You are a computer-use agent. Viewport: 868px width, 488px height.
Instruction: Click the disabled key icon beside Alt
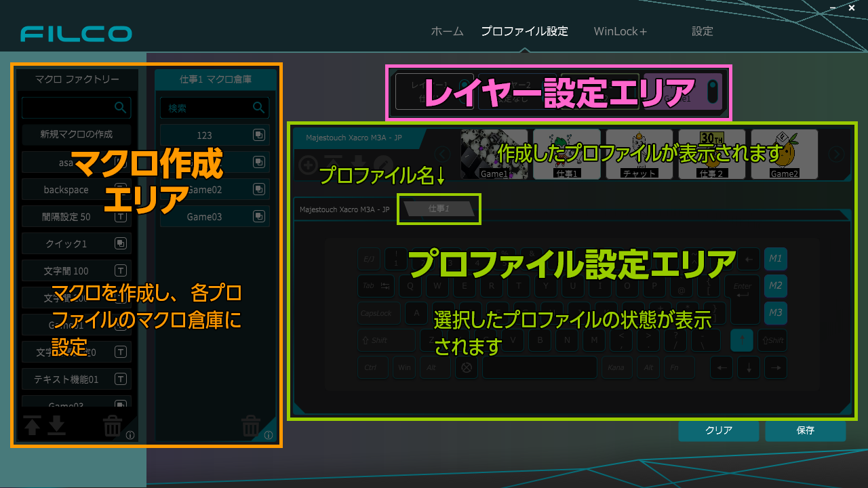[467, 367]
